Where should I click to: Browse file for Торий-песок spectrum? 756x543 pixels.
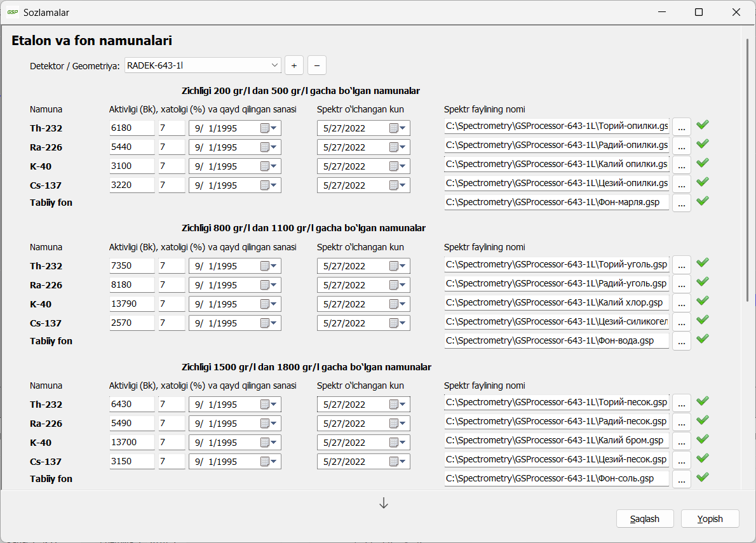[x=681, y=403]
